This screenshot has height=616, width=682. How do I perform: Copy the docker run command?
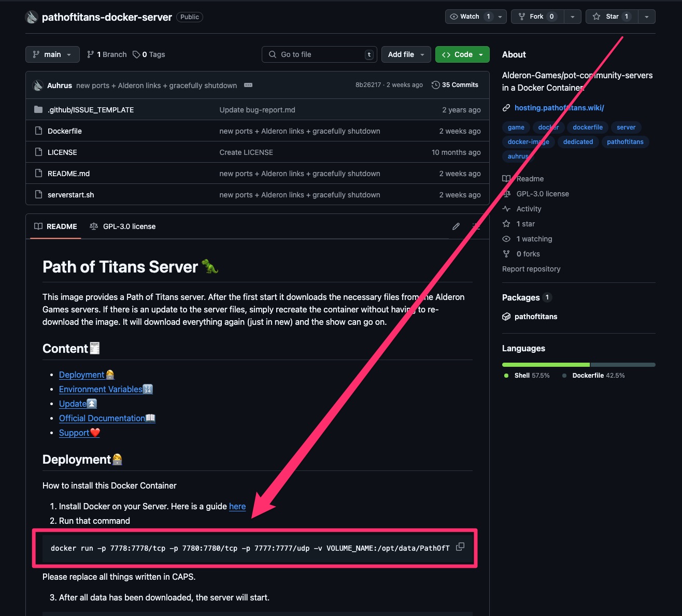pos(460,547)
